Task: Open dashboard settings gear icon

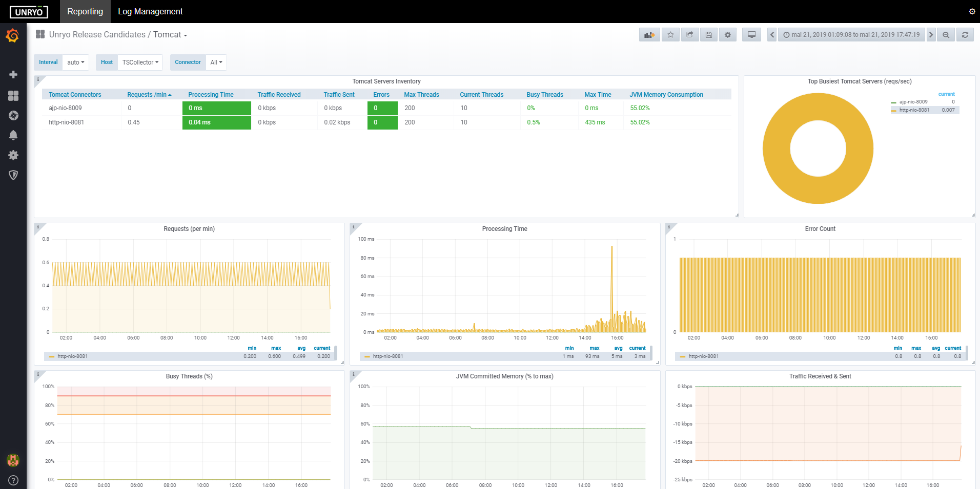Action: pyautogui.click(x=728, y=35)
